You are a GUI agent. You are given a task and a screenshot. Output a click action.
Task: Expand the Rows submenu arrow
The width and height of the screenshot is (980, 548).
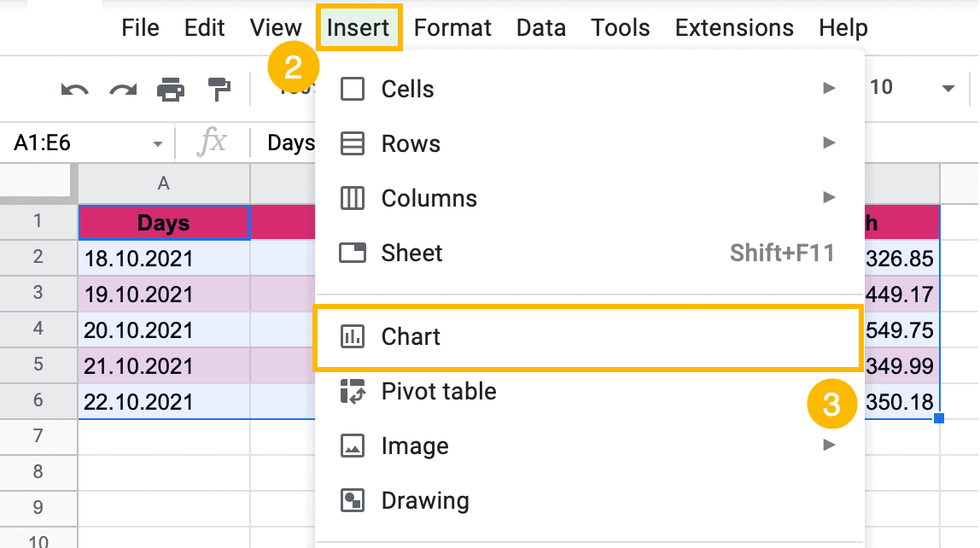830,143
